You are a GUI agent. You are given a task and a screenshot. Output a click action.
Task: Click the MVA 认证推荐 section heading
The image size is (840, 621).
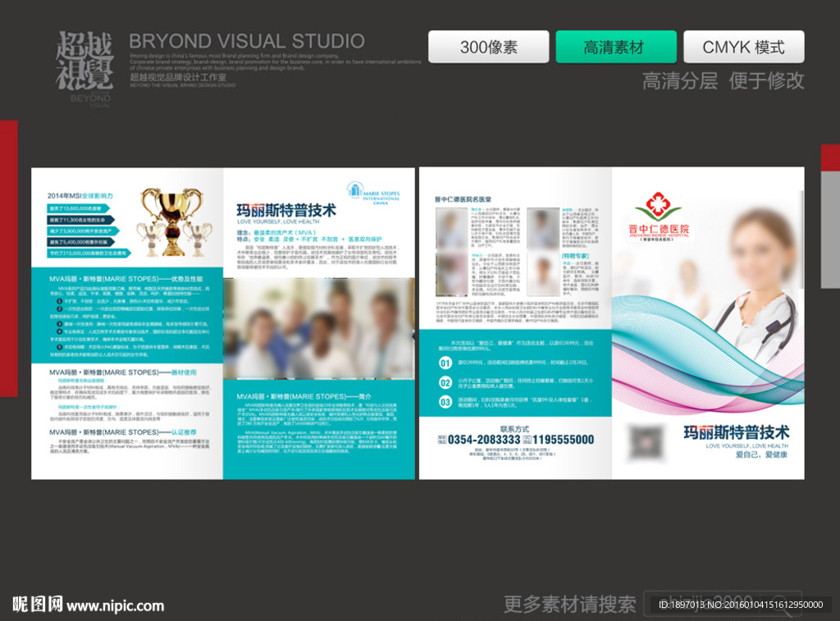tap(123, 432)
